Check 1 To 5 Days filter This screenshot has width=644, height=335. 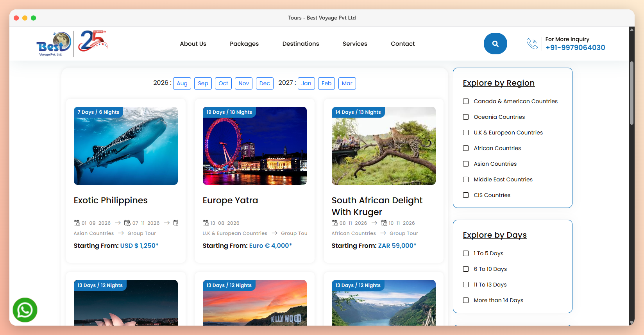click(x=466, y=253)
